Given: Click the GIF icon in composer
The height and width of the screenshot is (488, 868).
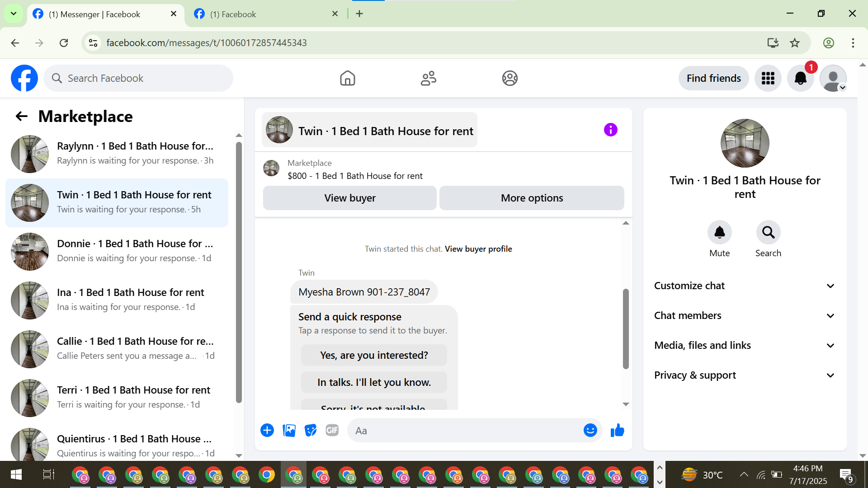Looking at the screenshot, I should (332, 431).
